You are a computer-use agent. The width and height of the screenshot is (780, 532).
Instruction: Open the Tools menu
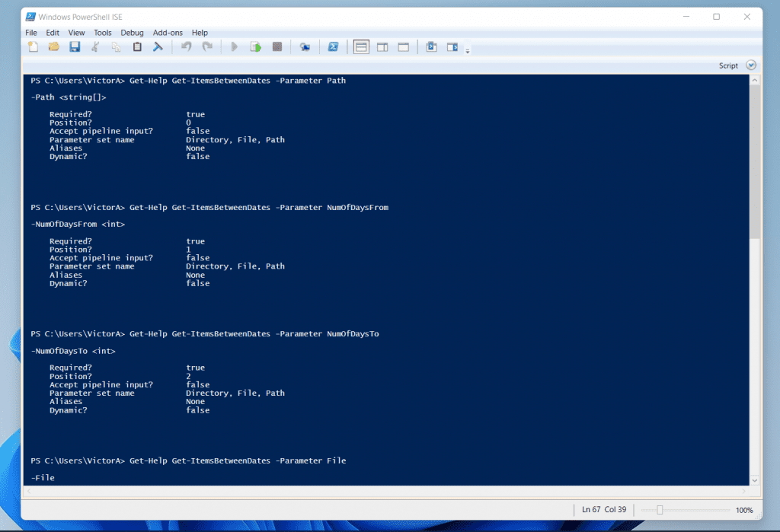pyautogui.click(x=103, y=32)
